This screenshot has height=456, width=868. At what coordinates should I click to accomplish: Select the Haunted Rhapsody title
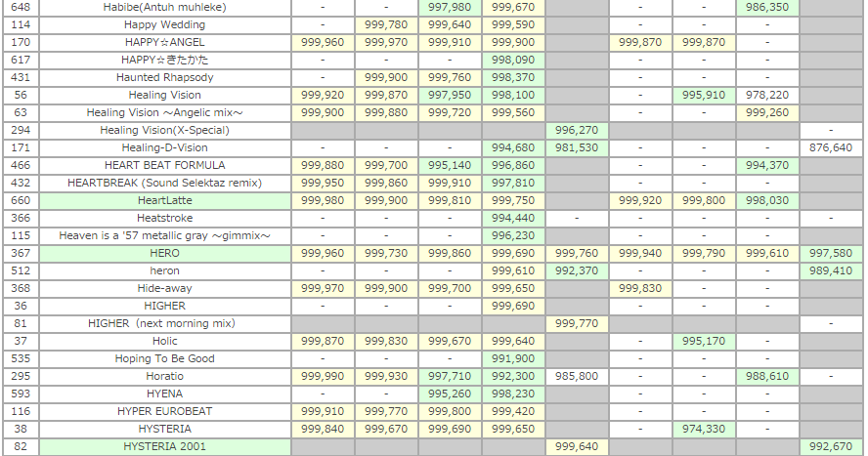click(165, 77)
